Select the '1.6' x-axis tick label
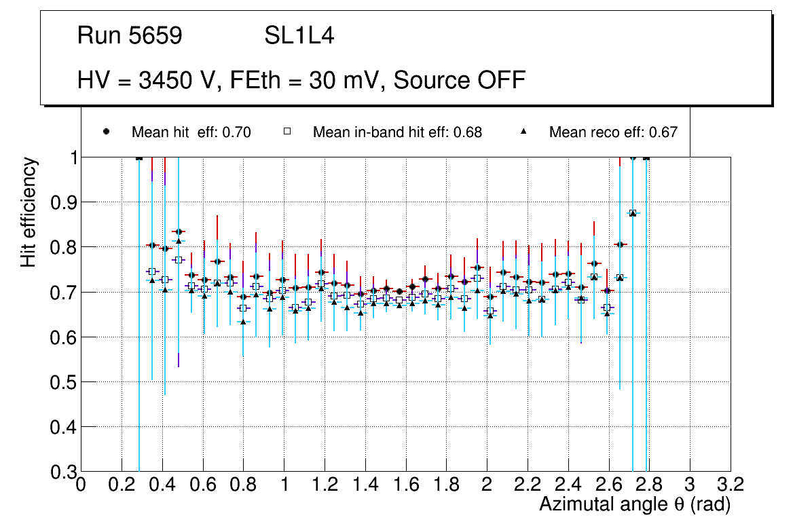The image size is (812, 524). tap(405, 485)
